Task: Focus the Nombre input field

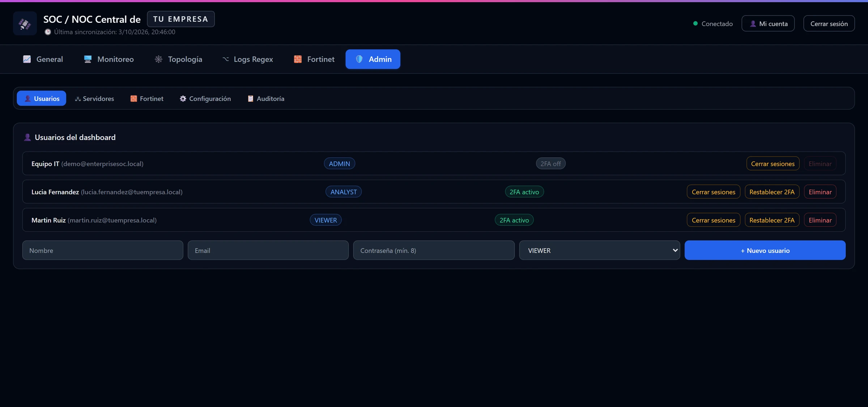Action: (103, 250)
